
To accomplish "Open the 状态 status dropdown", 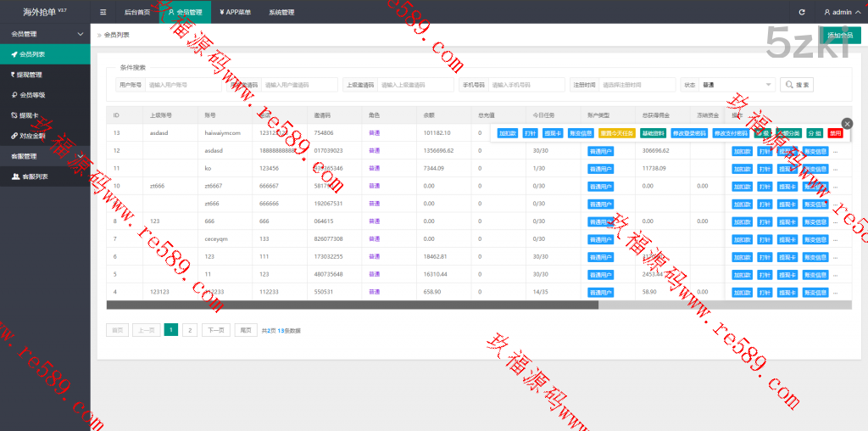I will click(737, 85).
